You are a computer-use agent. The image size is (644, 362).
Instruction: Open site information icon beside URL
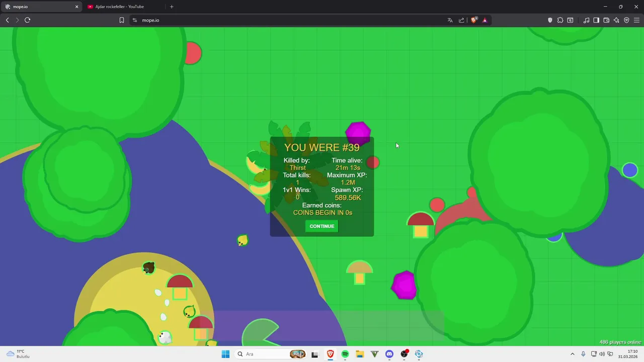[134, 20]
